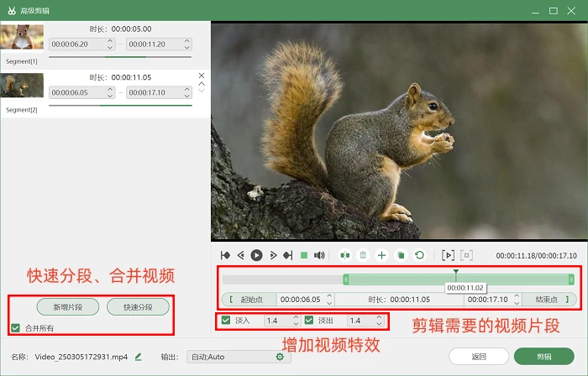Disable the 淡出 fade-out checkbox
Screen dimensions: 588x376
pos(309,321)
